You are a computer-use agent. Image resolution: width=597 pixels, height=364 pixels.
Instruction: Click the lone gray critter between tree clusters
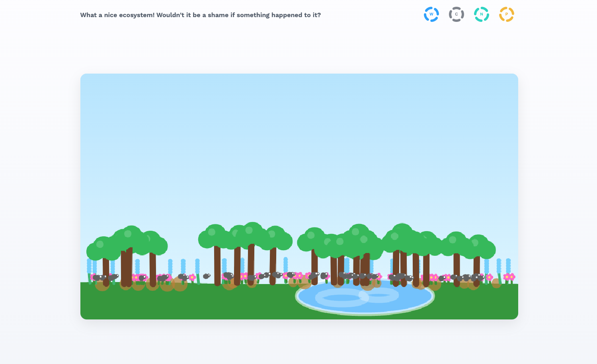coord(206,276)
